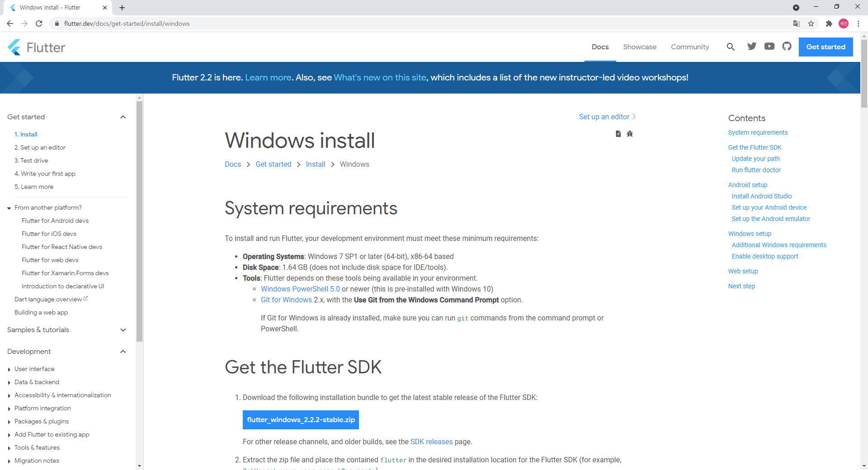Image resolution: width=868 pixels, height=470 pixels.
Task: Expand Data & backend tree item
Action: (x=9, y=382)
